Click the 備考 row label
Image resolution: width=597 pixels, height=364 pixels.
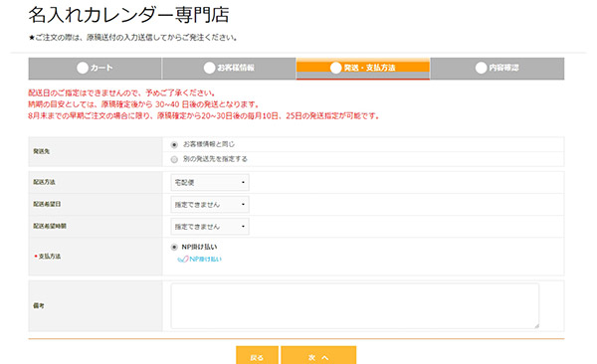[x=39, y=305]
